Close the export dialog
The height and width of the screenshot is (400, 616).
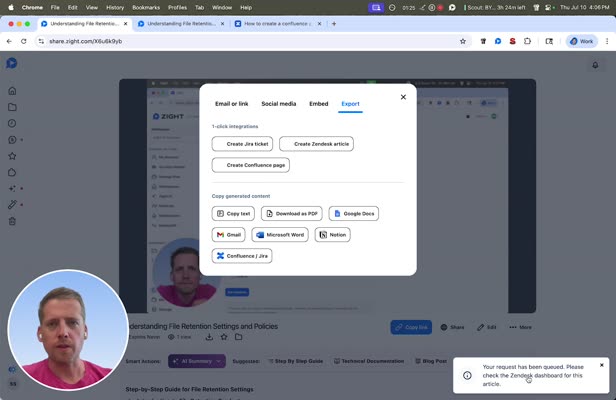click(403, 97)
